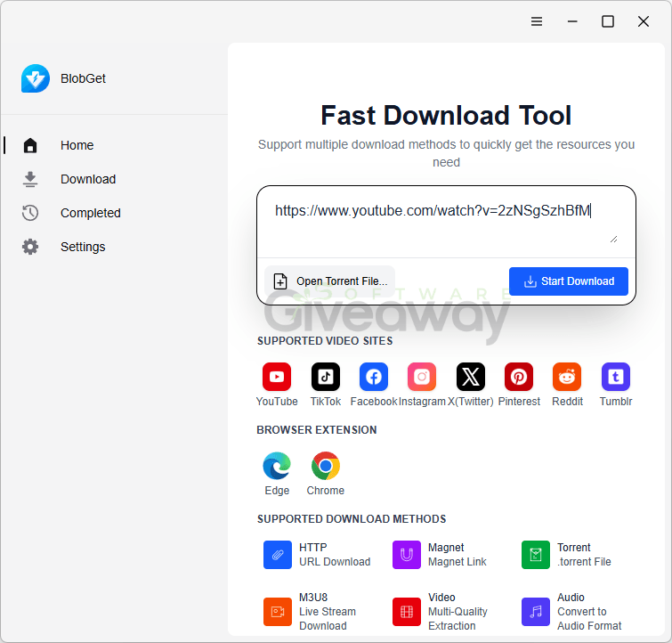Viewport: 672px width, 643px height.
Task: Click the Magnet Link icon
Action: click(x=406, y=555)
